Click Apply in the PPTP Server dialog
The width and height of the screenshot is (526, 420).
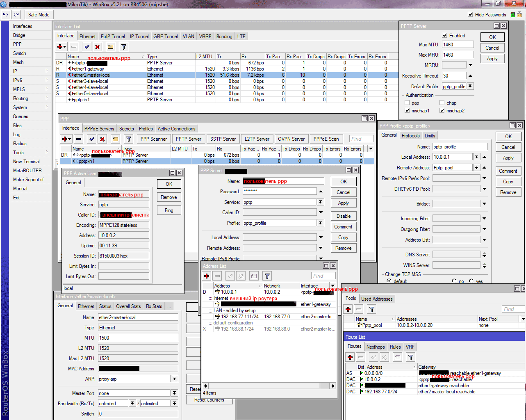492,59
